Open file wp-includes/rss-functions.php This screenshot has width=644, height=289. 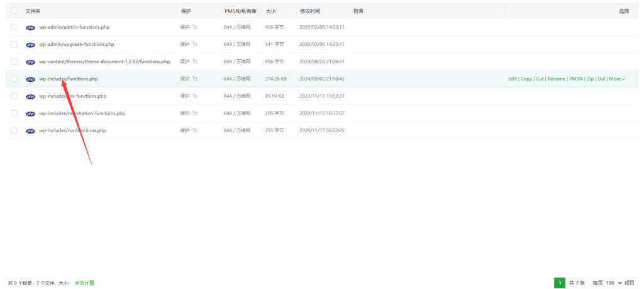(73, 131)
